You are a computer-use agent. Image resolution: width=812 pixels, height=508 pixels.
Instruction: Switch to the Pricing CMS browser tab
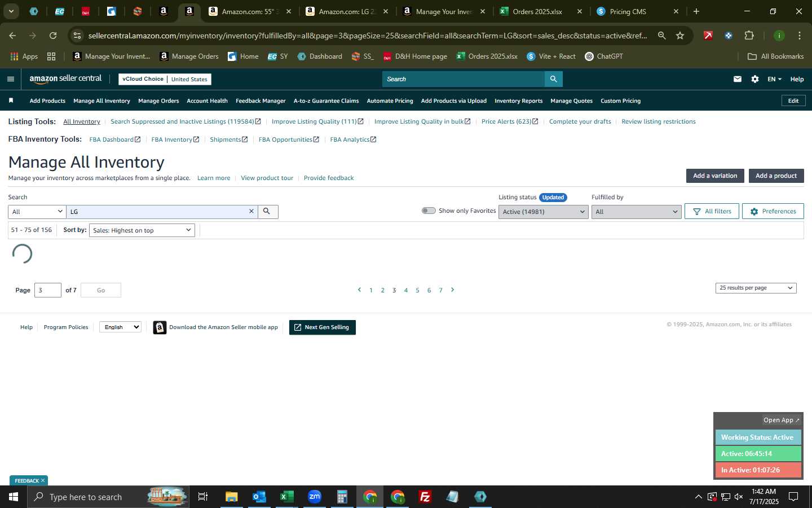coord(628,11)
